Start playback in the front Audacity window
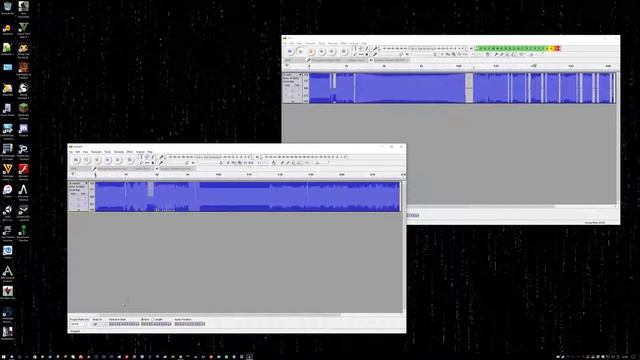The image size is (640, 360). click(87, 160)
